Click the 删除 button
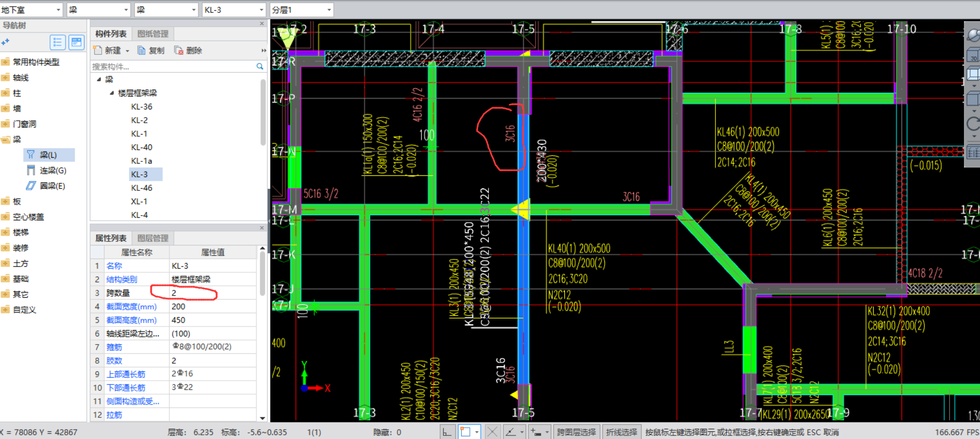This screenshot has height=439, width=980. [188, 50]
